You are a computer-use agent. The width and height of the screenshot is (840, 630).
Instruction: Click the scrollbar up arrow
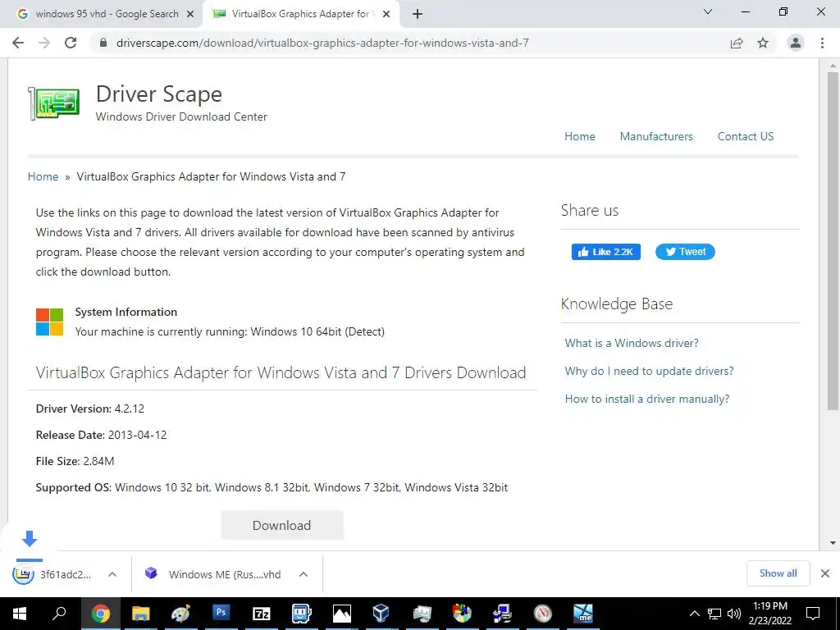[x=833, y=66]
